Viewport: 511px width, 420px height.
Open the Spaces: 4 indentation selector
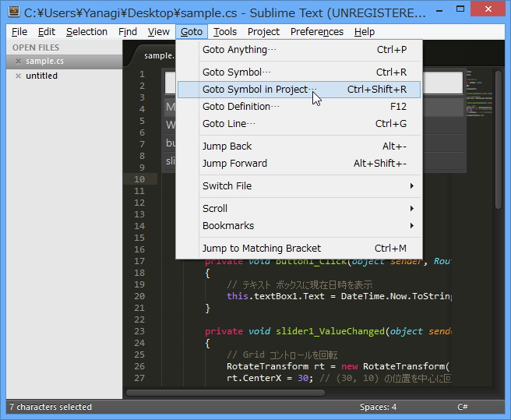378,407
